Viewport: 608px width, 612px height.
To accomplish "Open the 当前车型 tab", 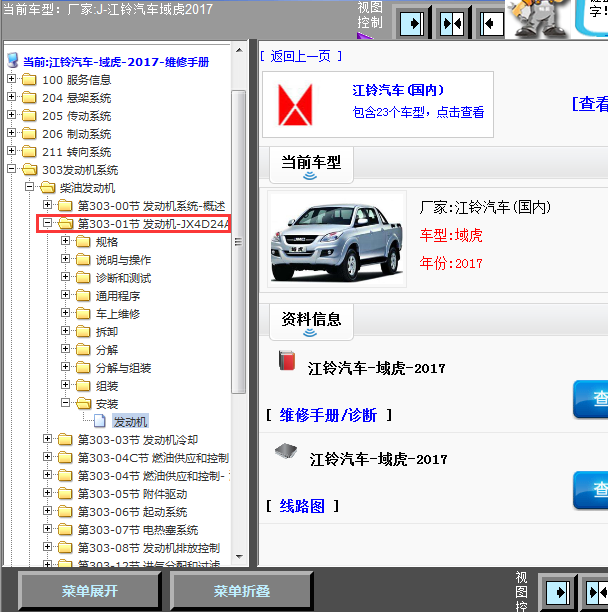I will tap(311, 165).
